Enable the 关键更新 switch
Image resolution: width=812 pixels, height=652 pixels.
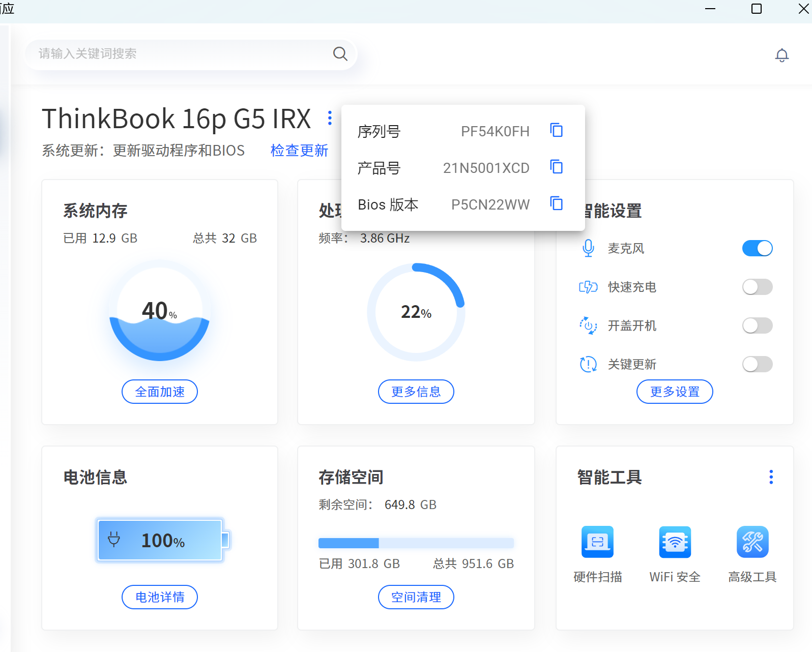tap(757, 364)
